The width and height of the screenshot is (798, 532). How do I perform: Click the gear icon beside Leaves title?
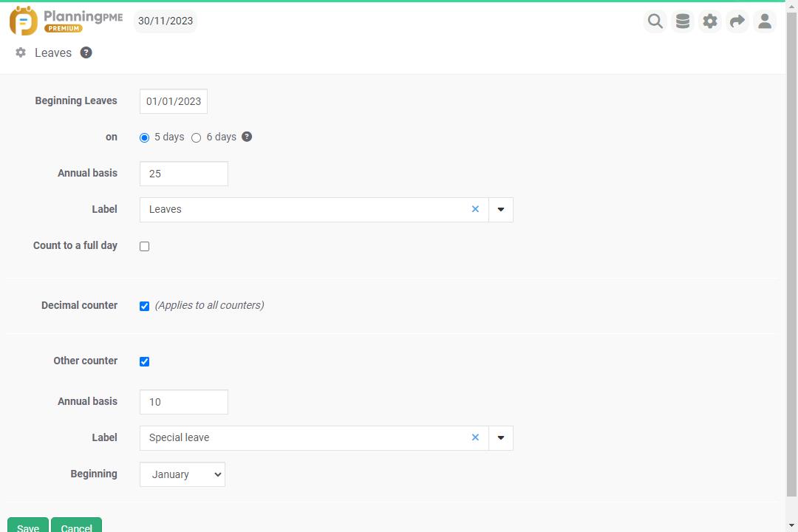tap(21, 52)
